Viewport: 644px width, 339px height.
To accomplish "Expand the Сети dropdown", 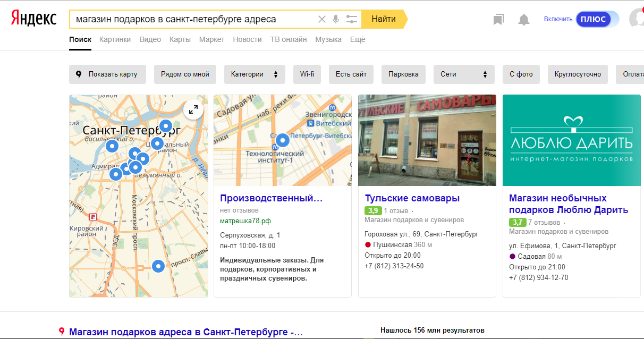I will click(464, 74).
